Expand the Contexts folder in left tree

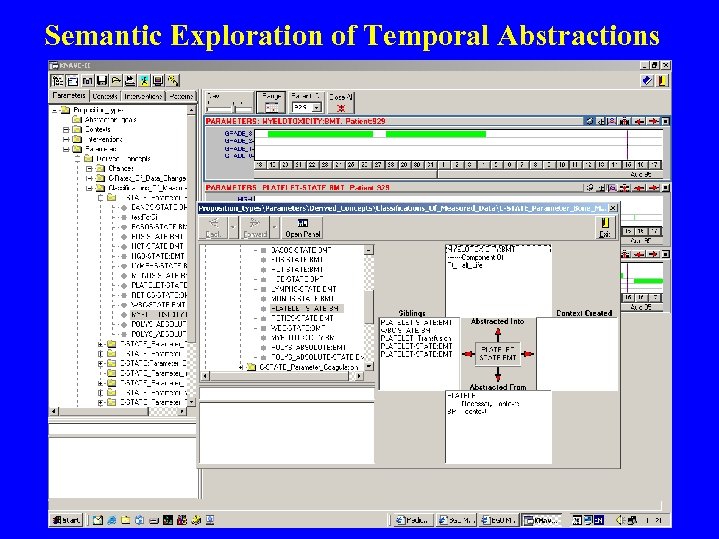click(x=66, y=130)
